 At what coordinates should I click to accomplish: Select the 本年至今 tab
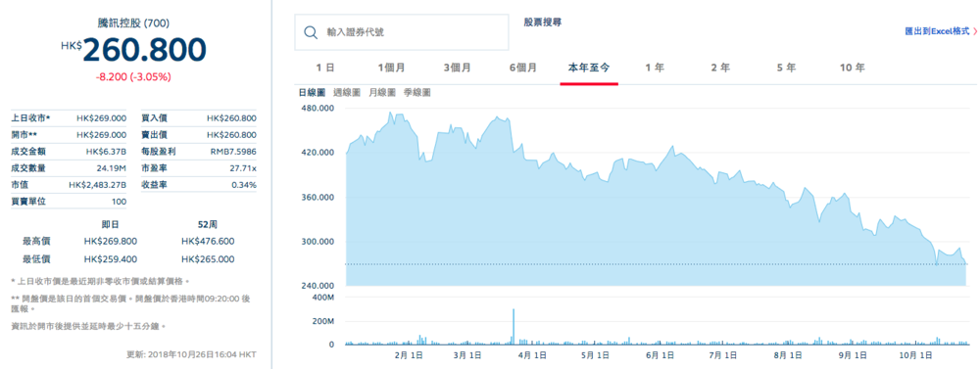(x=589, y=69)
